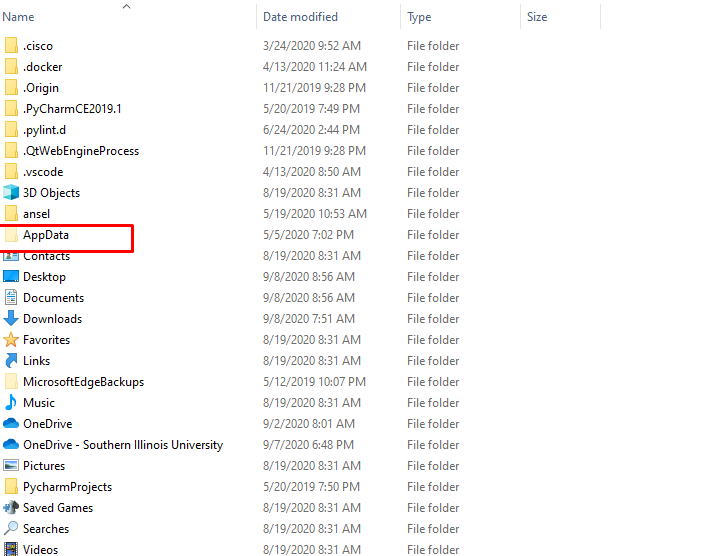Image resolution: width=728 pixels, height=556 pixels.
Task: Select the .vscode folder icon
Action: (x=11, y=172)
